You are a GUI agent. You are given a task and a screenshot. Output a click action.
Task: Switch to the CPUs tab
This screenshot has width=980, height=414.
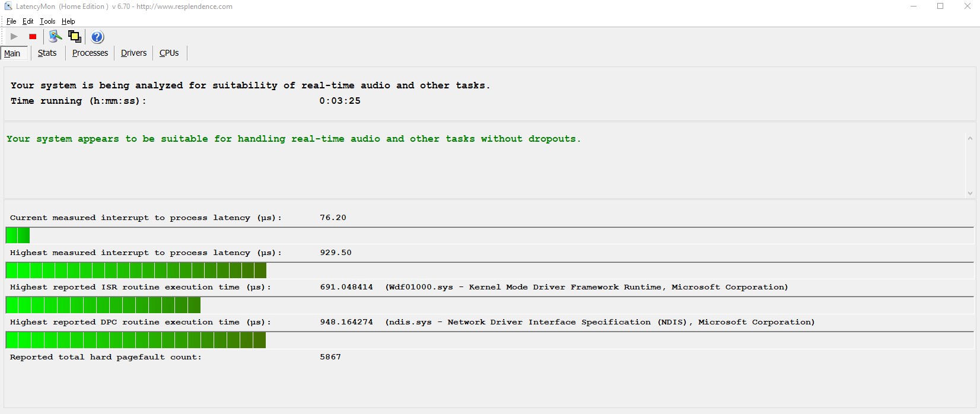coord(169,53)
